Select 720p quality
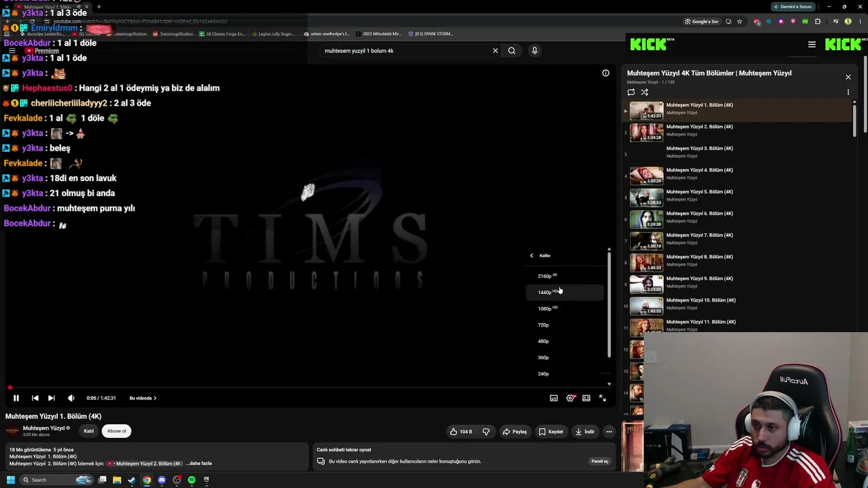The width and height of the screenshot is (868, 488). point(566,325)
